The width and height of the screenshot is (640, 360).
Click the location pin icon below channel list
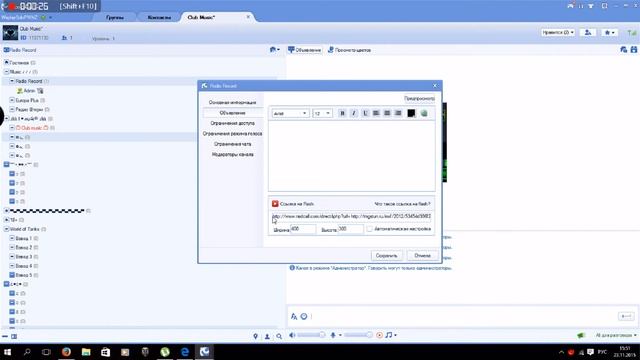(256, 336)
